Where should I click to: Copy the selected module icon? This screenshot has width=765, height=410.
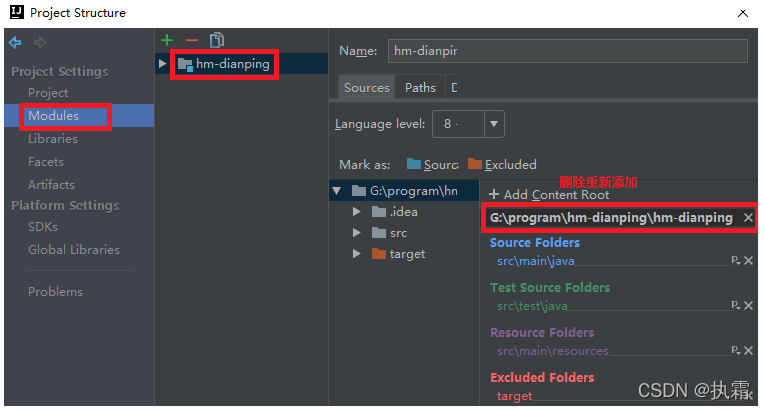[x=217, y=40]
